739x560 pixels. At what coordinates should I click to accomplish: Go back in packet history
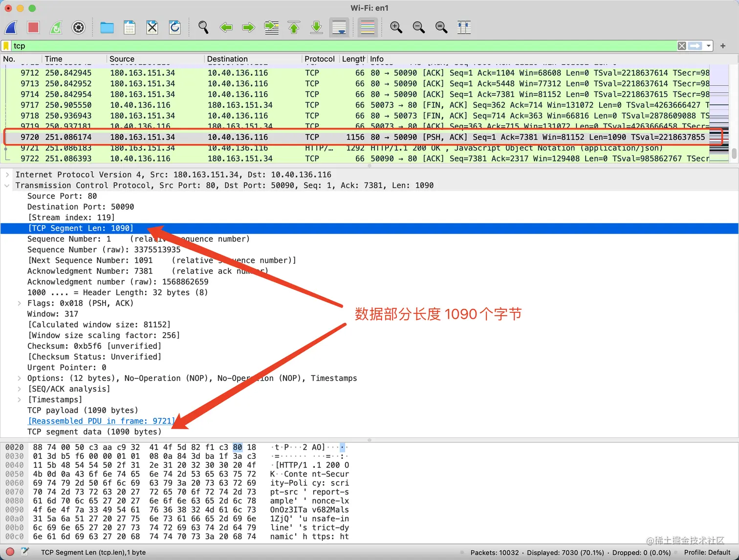(226, 27)
